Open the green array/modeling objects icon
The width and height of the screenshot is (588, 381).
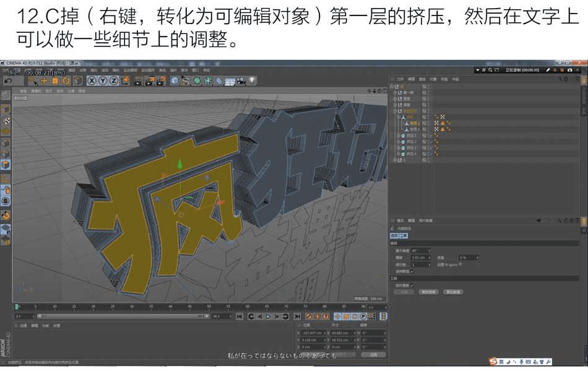click(208, 81)
